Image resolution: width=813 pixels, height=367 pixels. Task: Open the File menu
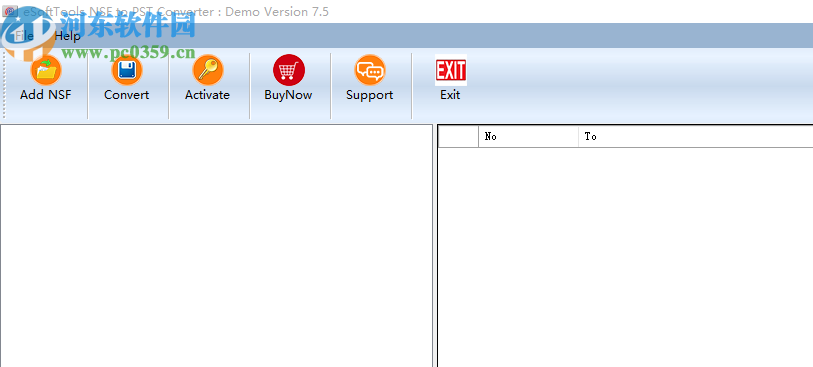(x=24, y=36)
